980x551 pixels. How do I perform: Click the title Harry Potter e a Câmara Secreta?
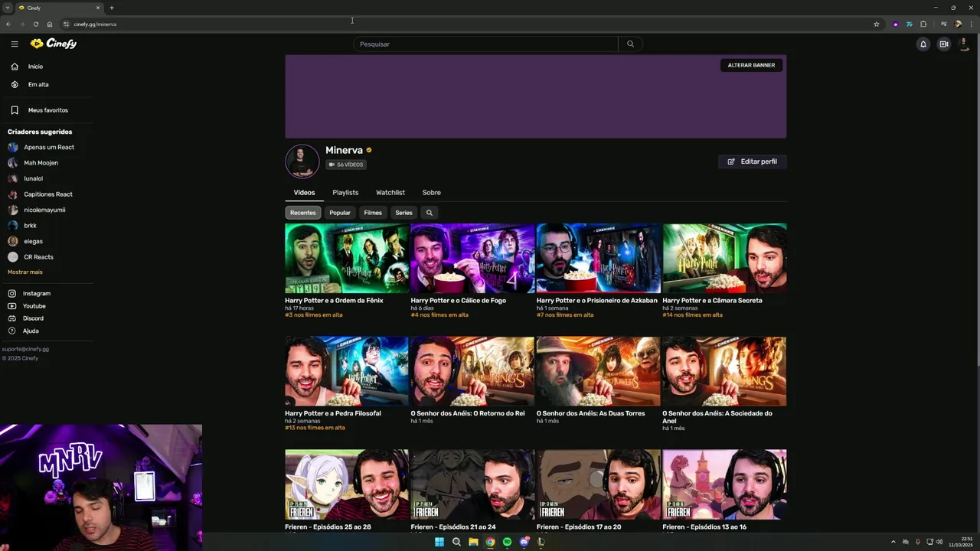712,300
